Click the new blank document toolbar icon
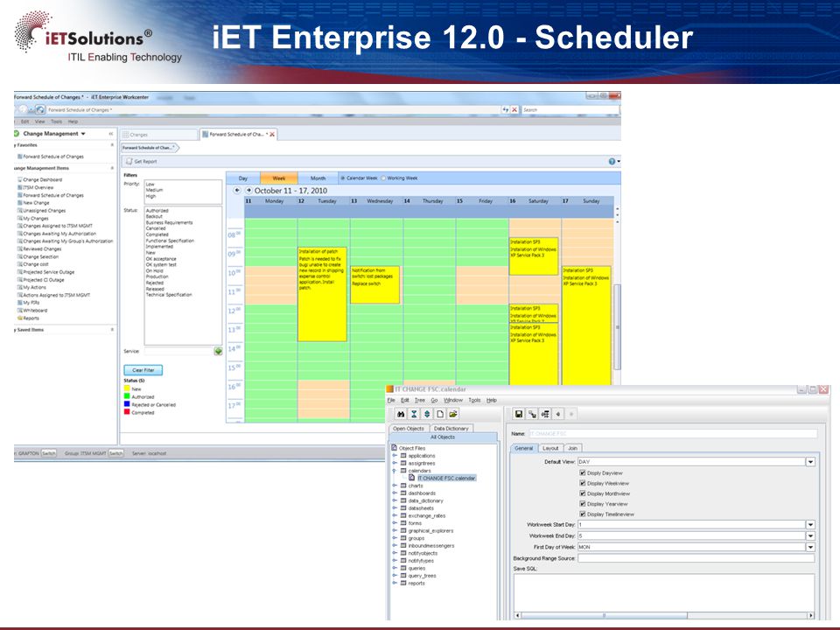Image resolution: width=840 pixels, height=630 pixels. tap(440, 414)
